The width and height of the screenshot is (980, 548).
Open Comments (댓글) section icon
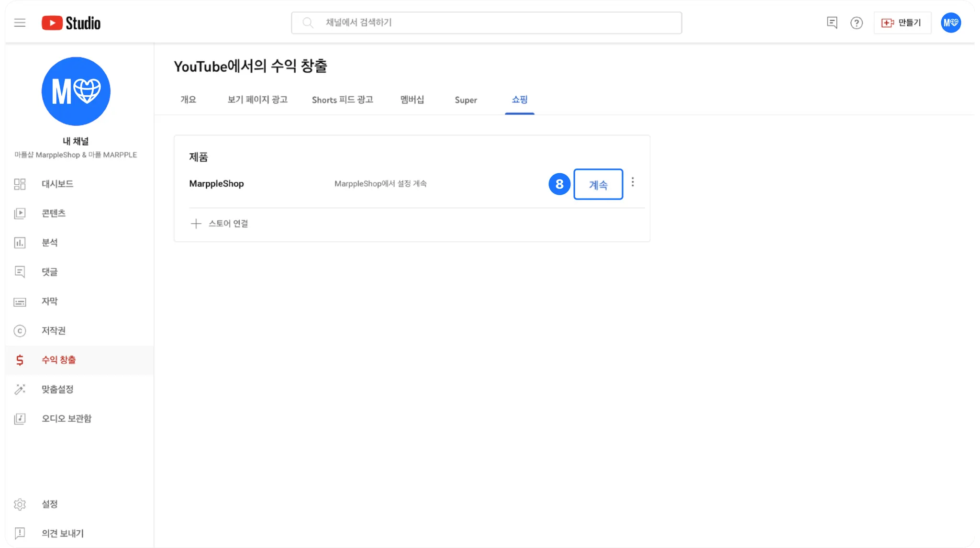(20, 272)
